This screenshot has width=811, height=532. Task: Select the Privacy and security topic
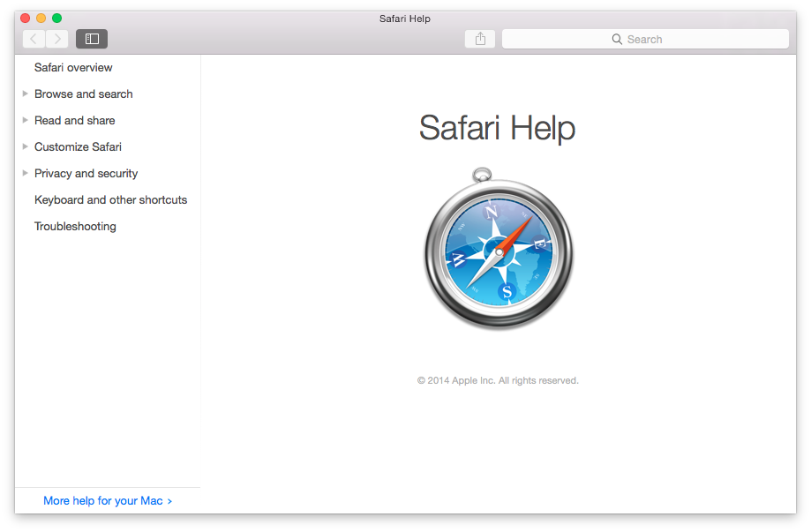coord(86,174)
